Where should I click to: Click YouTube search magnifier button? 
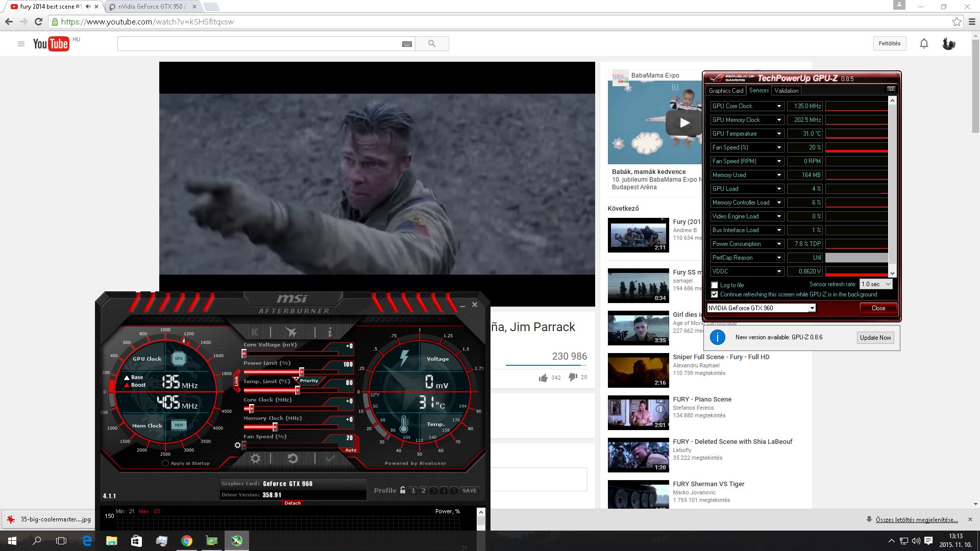tap(432, 44)
